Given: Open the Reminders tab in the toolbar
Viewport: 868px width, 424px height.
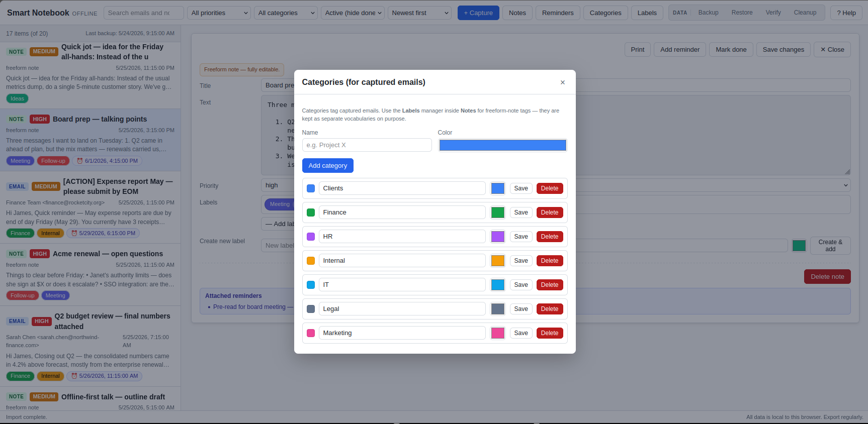Looking at the screenshot, I should point(558,13).
